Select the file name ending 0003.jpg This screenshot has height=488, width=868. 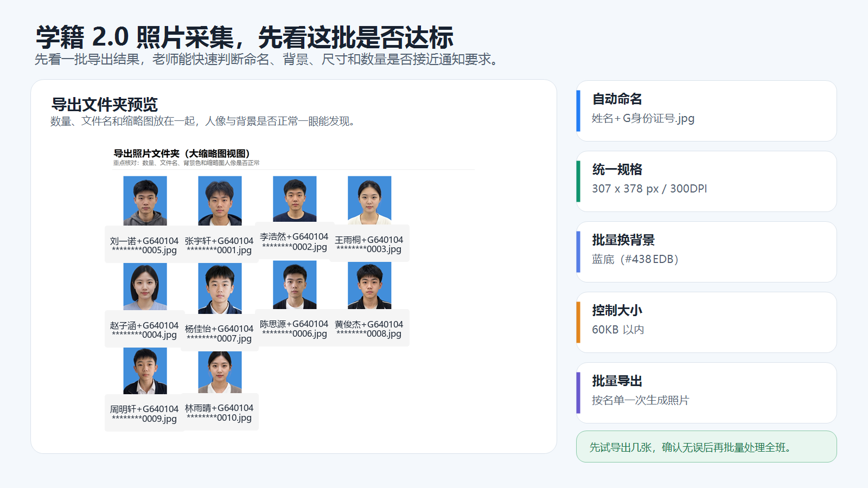(369, 244)
